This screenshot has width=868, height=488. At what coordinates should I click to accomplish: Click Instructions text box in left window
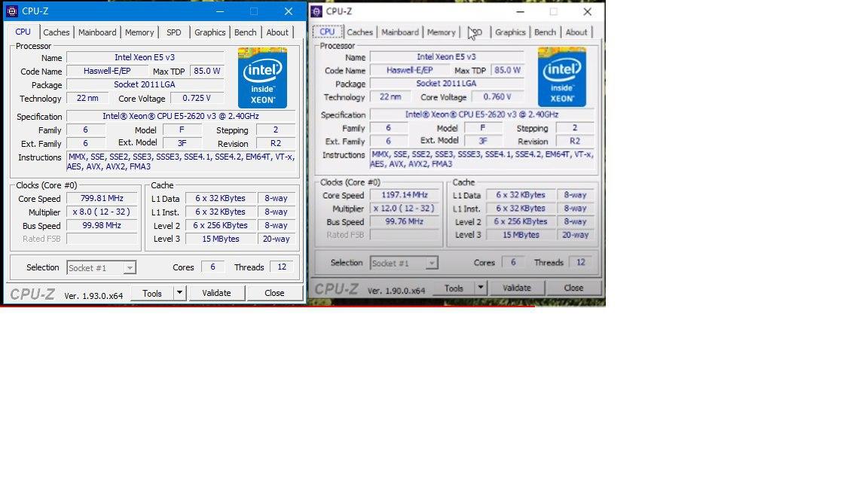click(x=181, y=162)
